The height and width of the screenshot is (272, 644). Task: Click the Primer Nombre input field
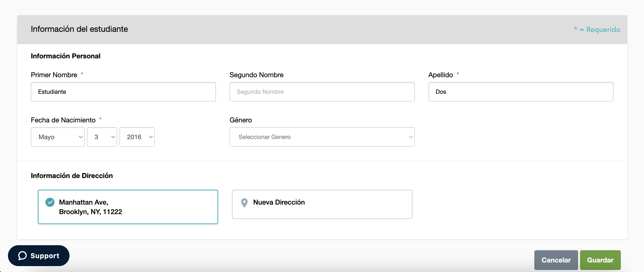tap(123, 92)
